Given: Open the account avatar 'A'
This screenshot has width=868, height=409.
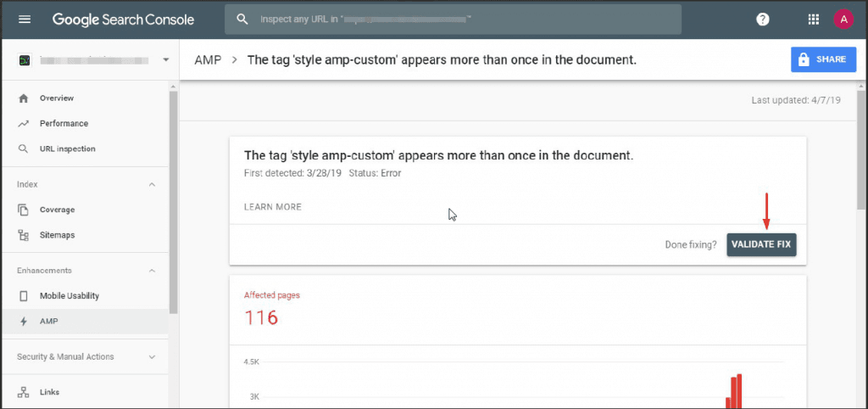Looking at the screenshot, I should click(x=843, y=20).
